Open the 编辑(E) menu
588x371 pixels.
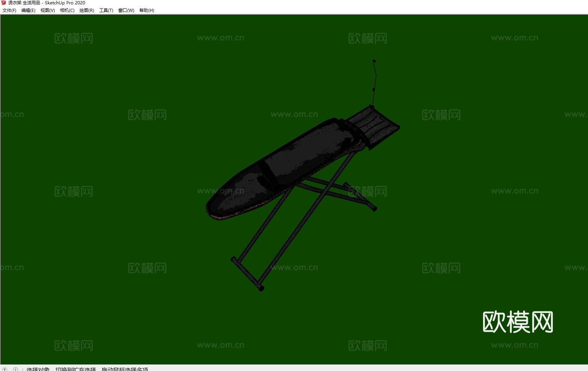[x=28, y=10]
